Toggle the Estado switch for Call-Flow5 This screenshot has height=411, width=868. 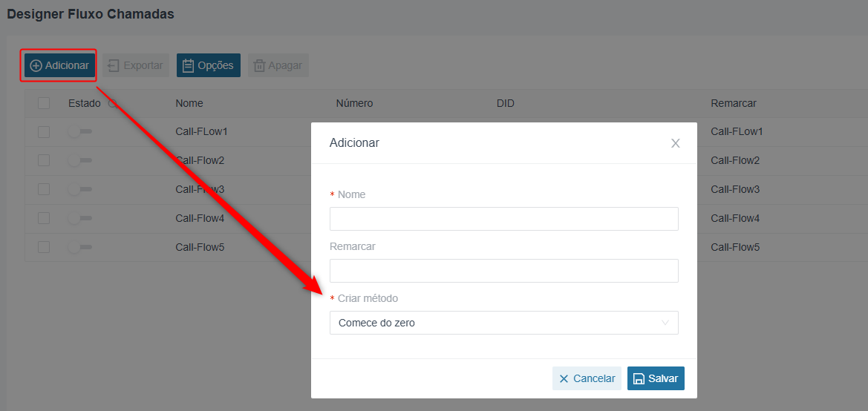[79, 247]
